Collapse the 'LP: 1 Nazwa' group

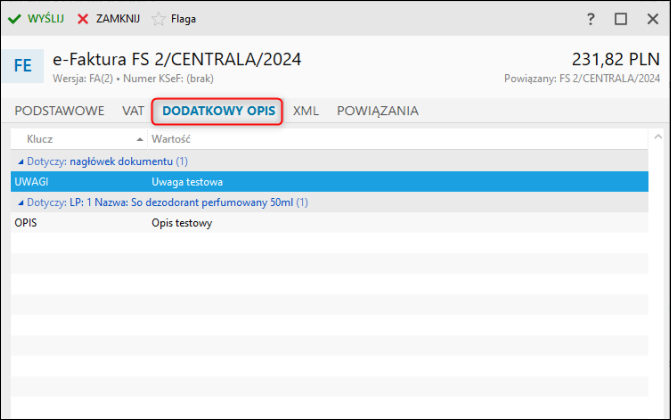(19, 202)
